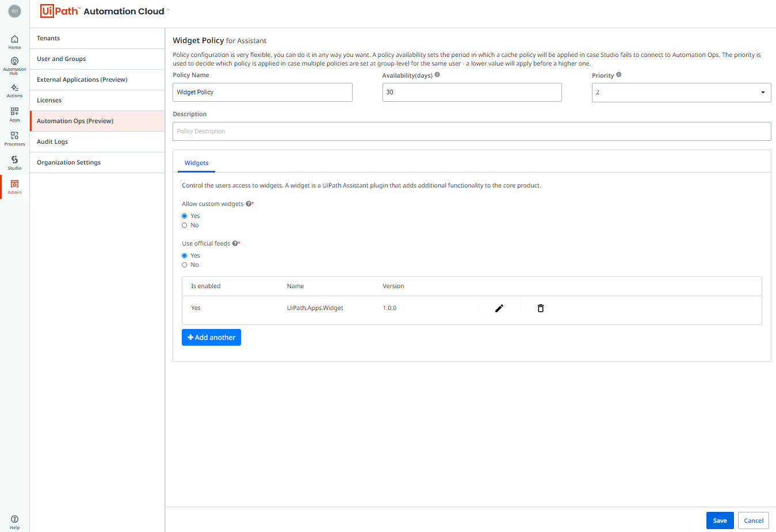
Task: Open Licenses menu item
Action: (x=97, y=101)
